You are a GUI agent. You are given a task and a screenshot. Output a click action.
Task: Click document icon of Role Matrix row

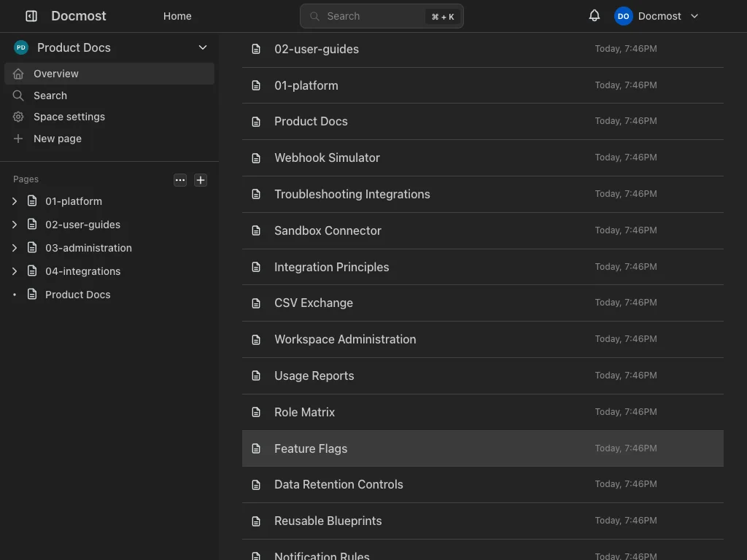coord(256,413)
